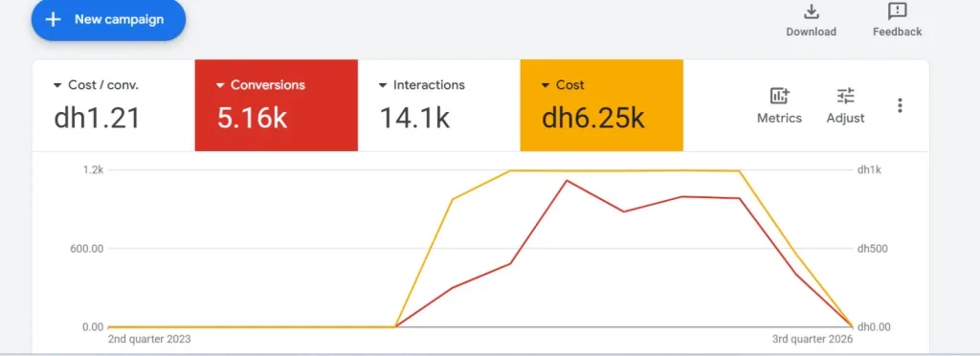Select the Cost / conv. dh1.21 scorecard

pyautogui.click(x=114, y=105)
